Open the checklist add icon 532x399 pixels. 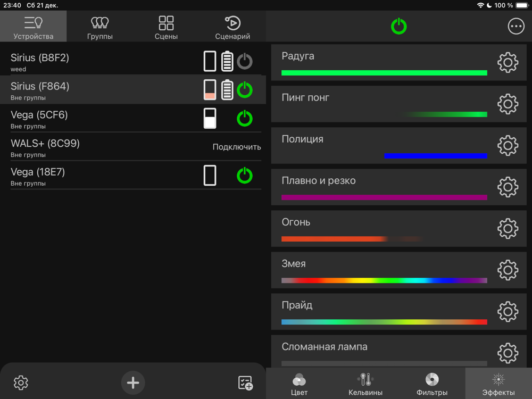pyautogui.click(x=245, y=383)
